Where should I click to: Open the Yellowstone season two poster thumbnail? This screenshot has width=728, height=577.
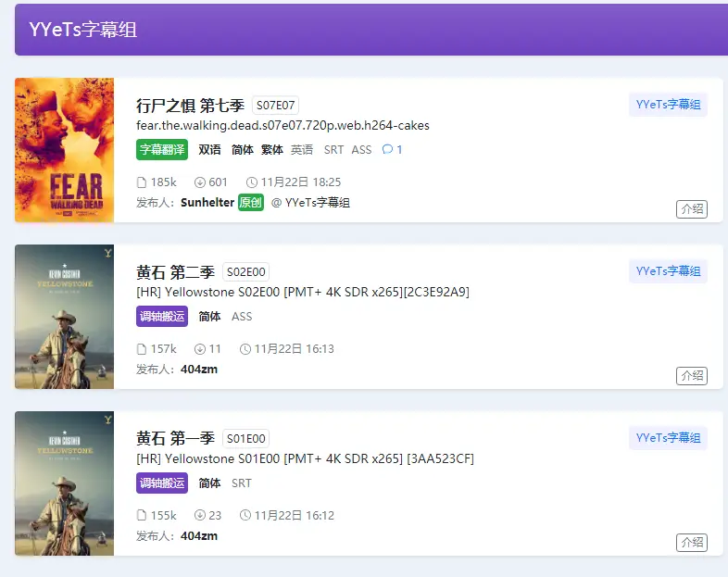click(x=64, y=317)
